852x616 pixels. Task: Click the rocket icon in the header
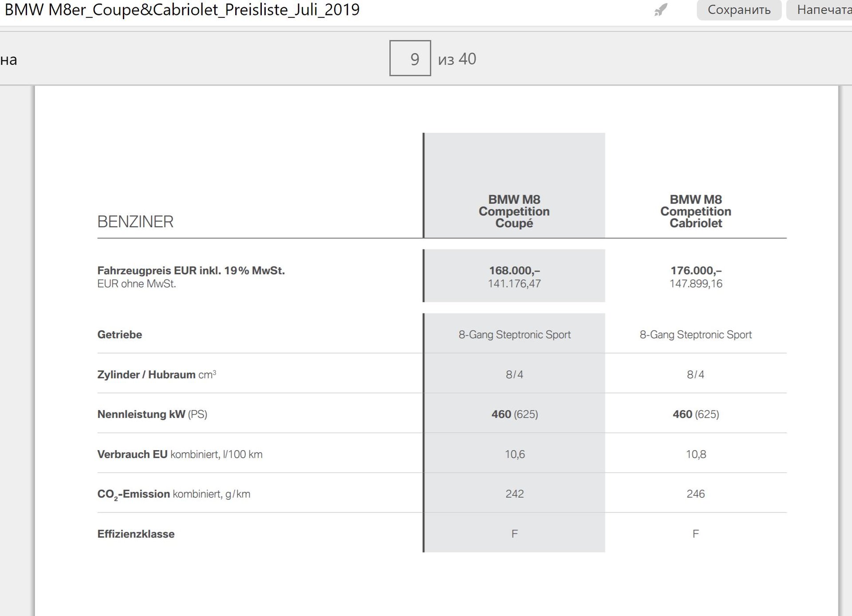pos(661,10)
